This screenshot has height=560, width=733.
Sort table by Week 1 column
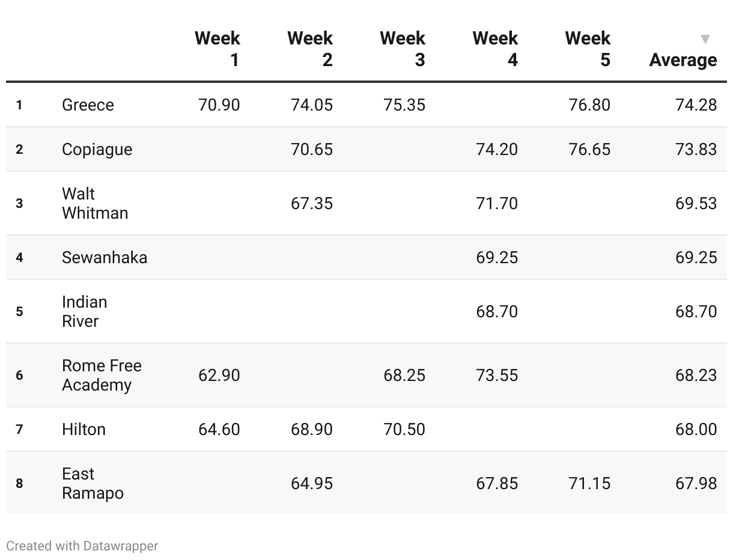217,49
